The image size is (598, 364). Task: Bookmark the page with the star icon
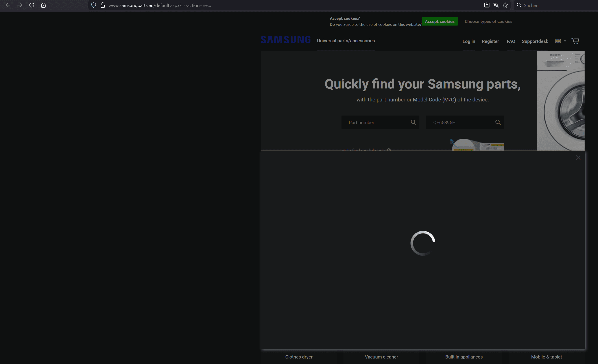point(505,5)
